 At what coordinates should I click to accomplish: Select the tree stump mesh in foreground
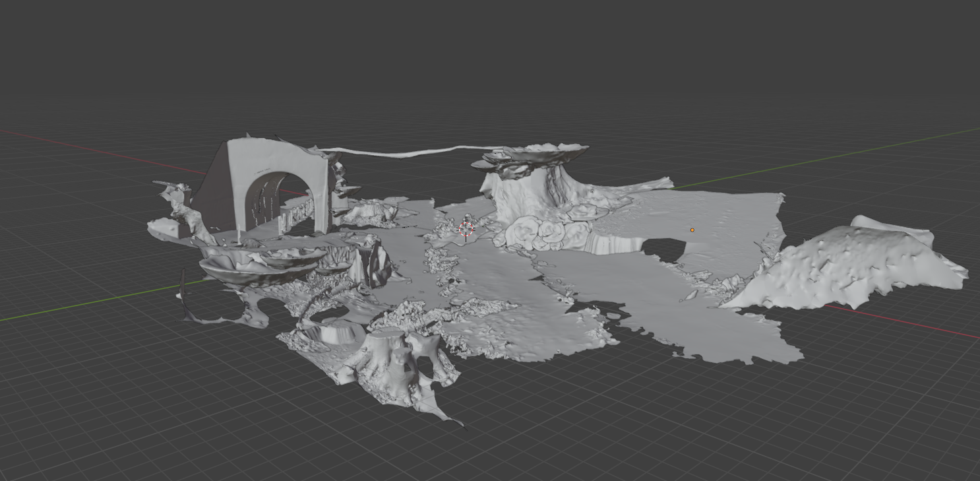click(x=396, y=366)
